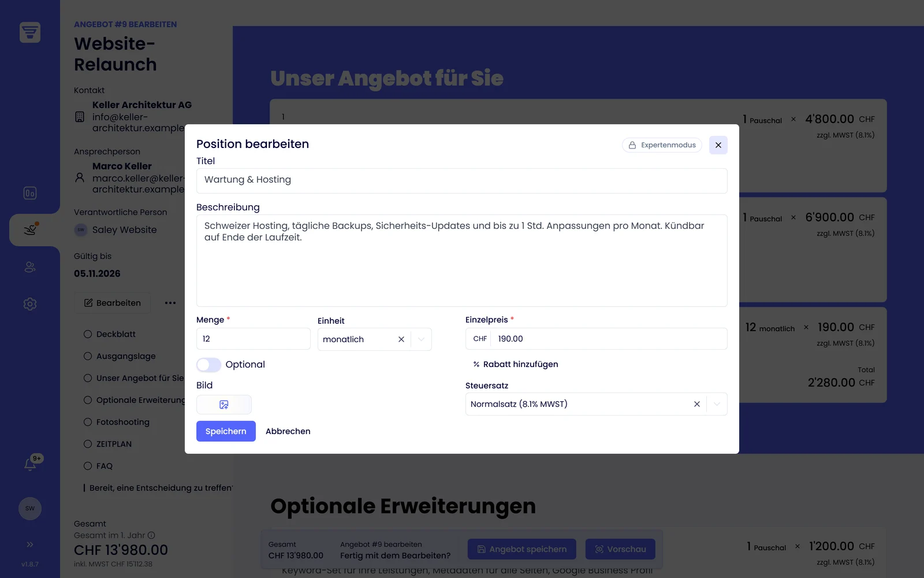The height and width of the screenshot is (578, 924).
Task: Open the three-dots more menu beside Bearbeiten
Action: pyautogui.click(x=170, y=303)
